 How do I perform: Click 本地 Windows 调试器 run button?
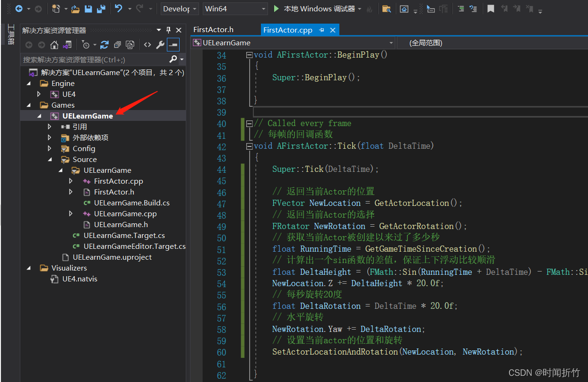click(320, 8)
